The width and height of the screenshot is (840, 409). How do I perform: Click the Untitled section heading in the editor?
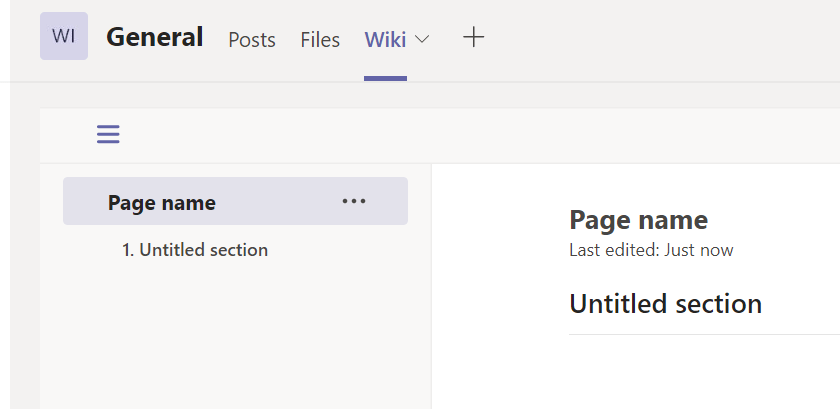click(x=665, y=304)
